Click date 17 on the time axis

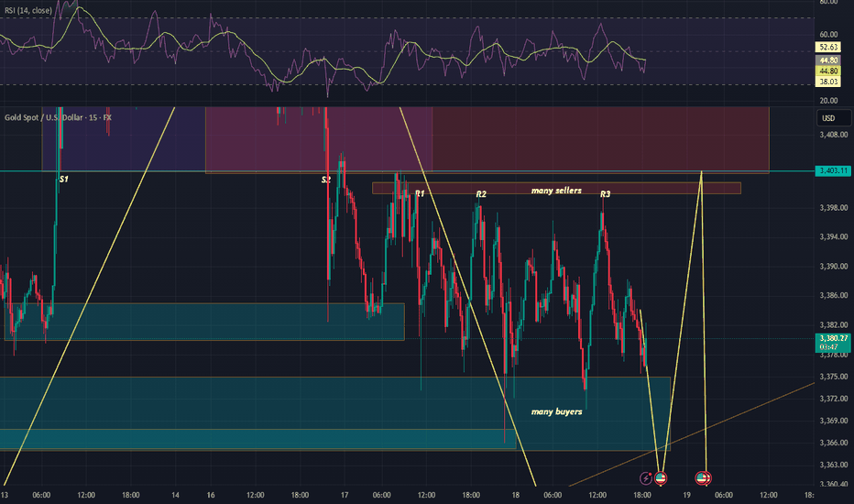(x=345, y=495)
